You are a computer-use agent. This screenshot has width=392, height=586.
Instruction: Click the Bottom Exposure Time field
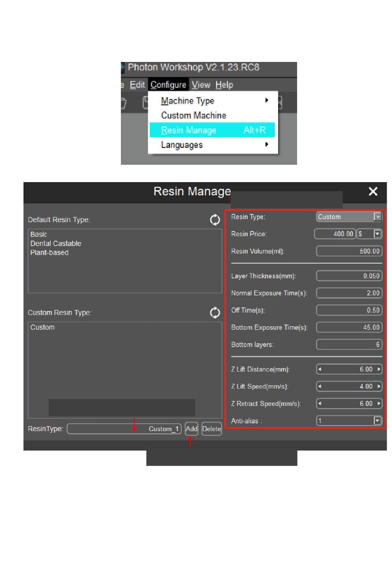(x=349, y=327)
